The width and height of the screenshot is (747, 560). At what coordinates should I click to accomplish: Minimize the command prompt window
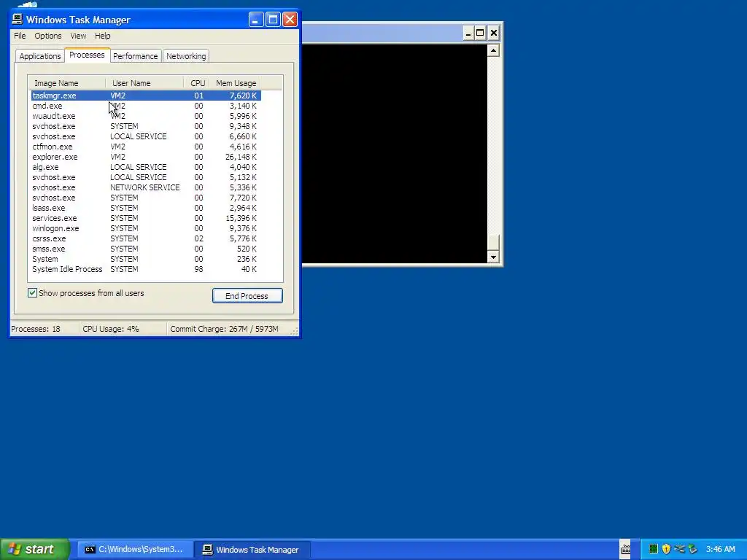(468, 33)
